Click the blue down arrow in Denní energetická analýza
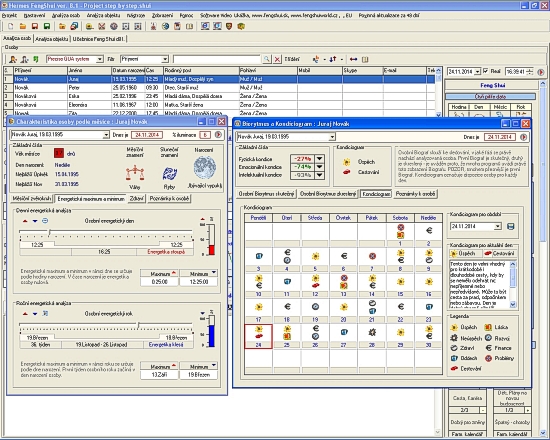 [x=35, y=221]
